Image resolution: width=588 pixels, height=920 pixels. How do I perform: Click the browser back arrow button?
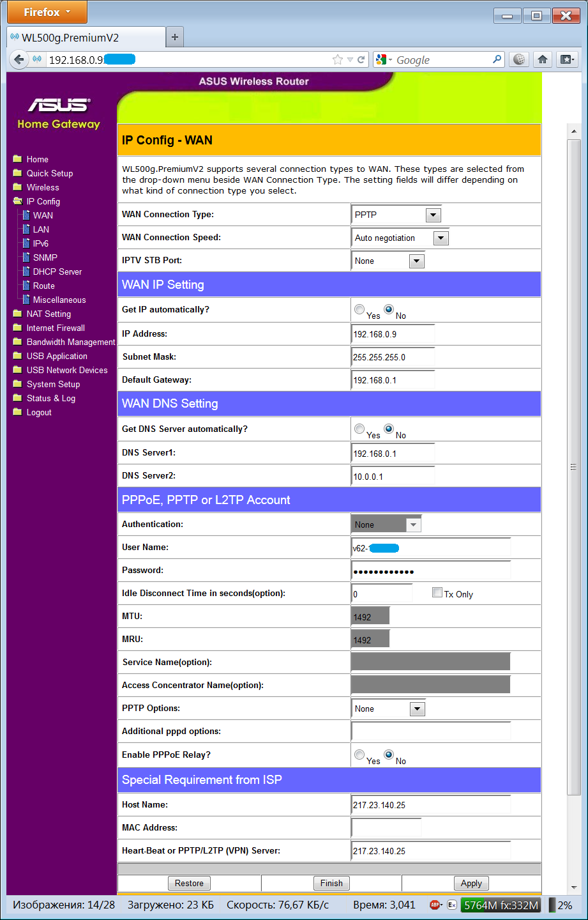coord(19,59)
